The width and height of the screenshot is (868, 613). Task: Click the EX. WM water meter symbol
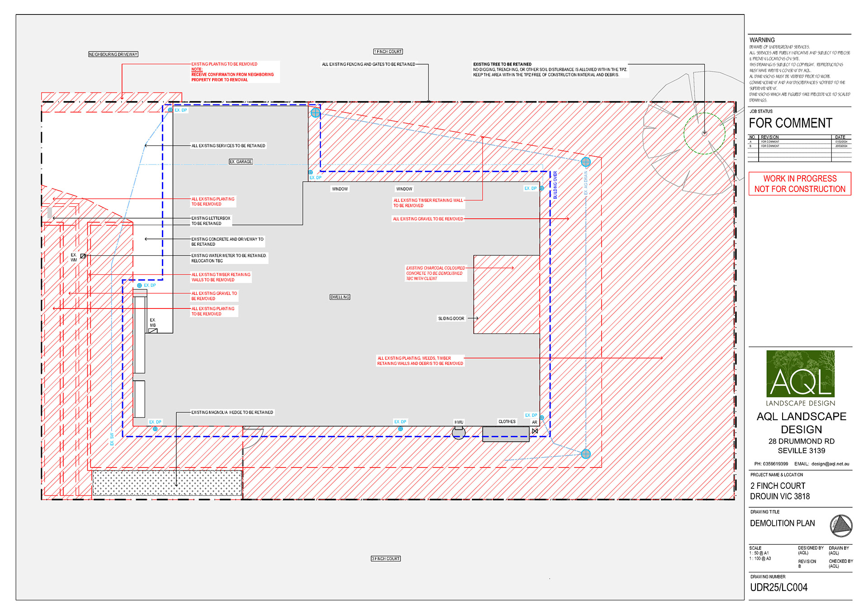click(x=83, y=256)
